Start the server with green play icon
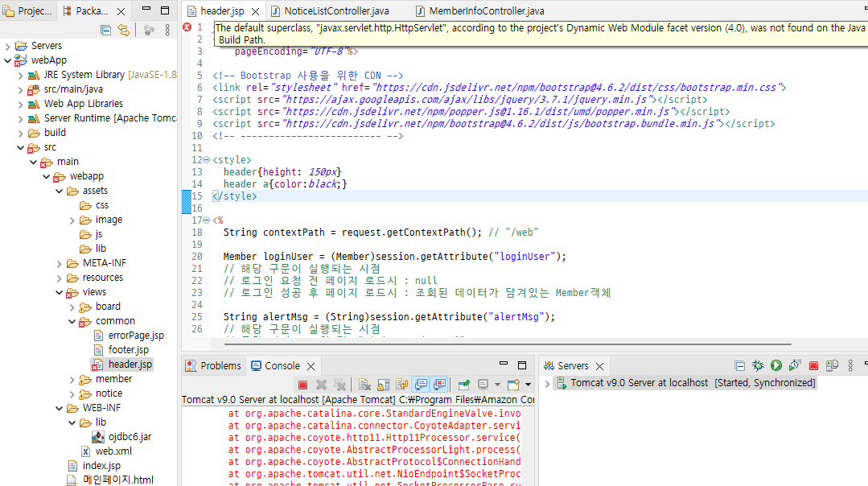Image resolution: width=868 pixels, height=486 pixels. (x=776, y=365)
